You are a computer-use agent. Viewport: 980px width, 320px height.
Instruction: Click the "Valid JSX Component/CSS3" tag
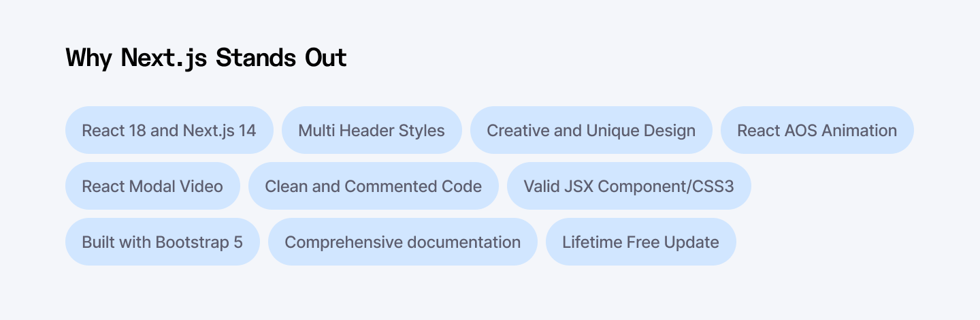point(629,186)
